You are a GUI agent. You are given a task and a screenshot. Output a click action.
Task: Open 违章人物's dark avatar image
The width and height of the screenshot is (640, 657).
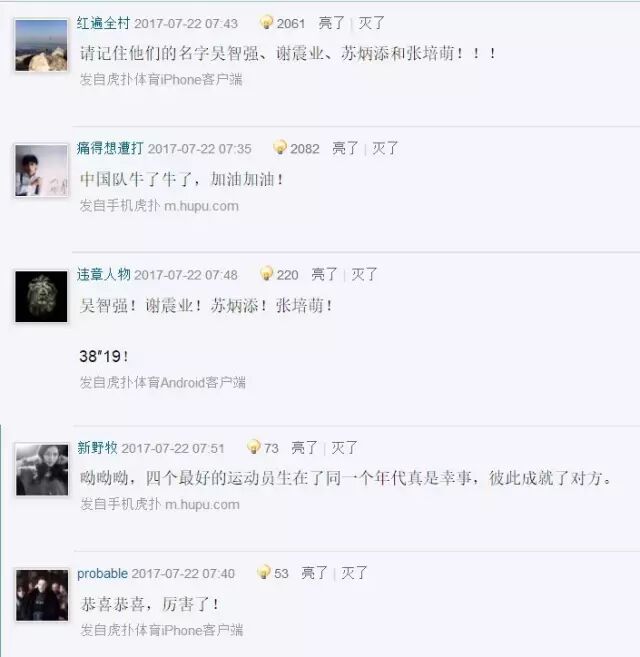coord(41,296)
